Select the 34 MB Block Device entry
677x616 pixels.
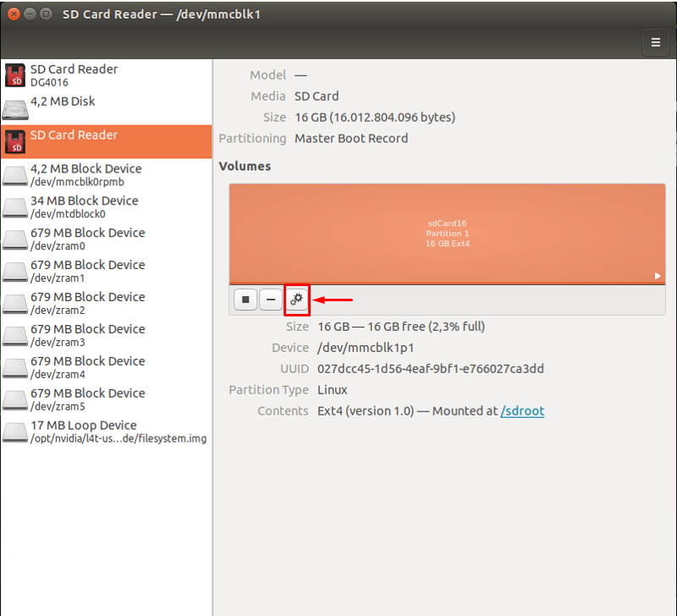coord(107,206)
